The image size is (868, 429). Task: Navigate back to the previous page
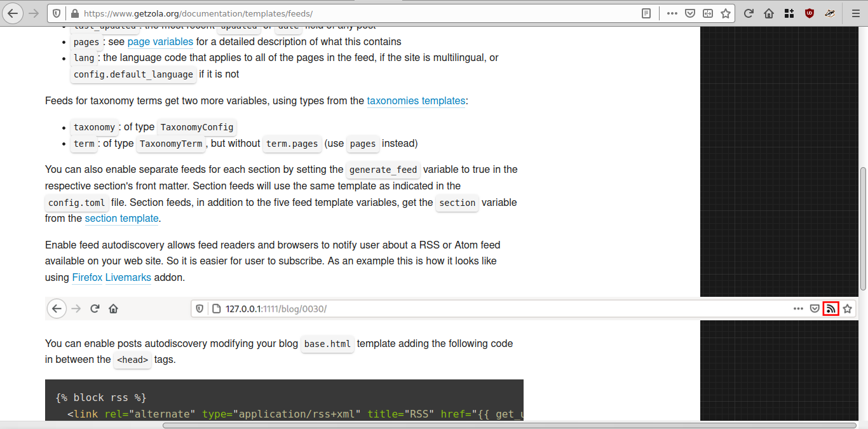tap(13, 13)
